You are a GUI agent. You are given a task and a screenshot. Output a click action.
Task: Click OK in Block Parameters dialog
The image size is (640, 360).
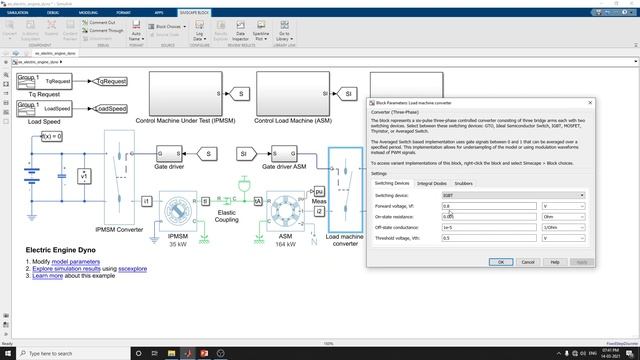click(x=501, y=262)
